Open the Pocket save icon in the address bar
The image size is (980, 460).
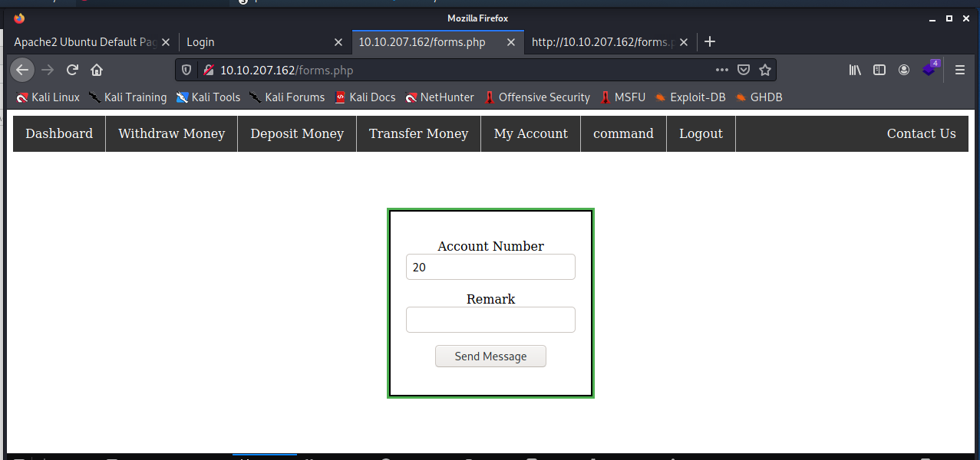(x=743, y=70)
